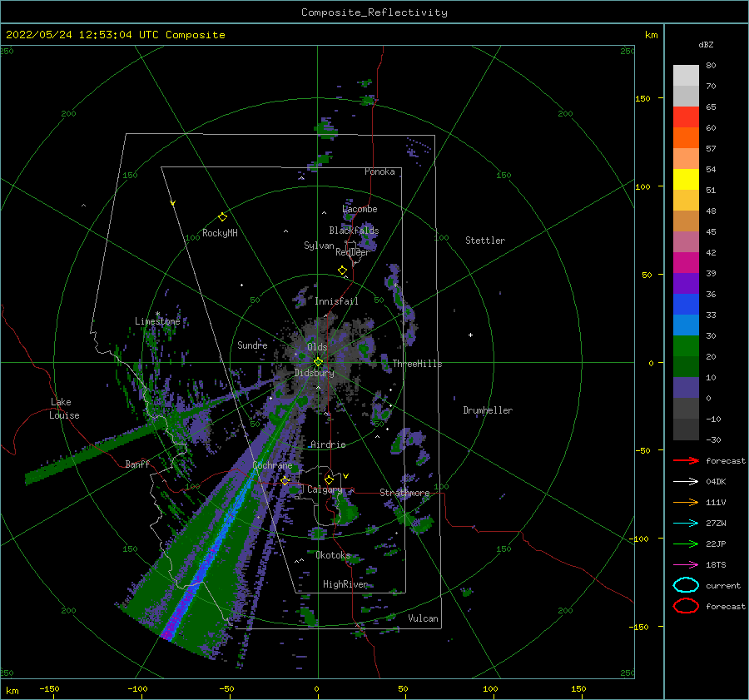
Task: Click the cyan current ellipse legend icon
Action: point(686,585)
